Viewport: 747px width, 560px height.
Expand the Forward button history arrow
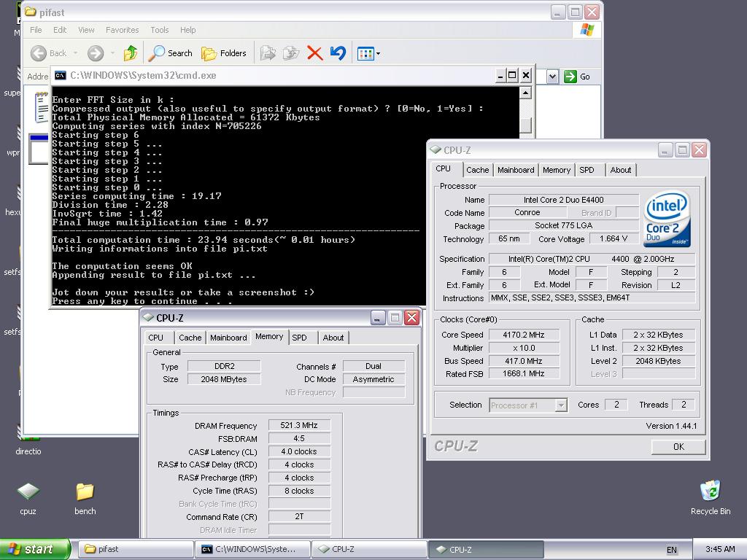coord(112,53)
